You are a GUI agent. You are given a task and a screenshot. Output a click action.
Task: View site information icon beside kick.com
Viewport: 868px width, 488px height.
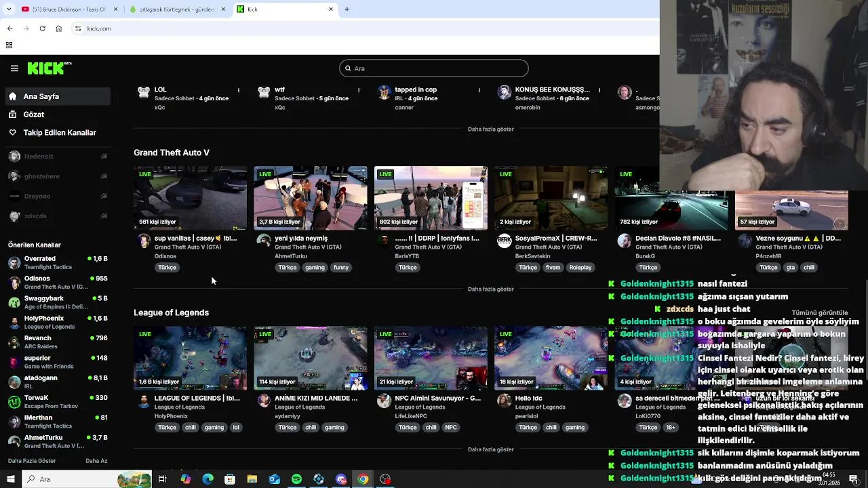click(78, 28)
